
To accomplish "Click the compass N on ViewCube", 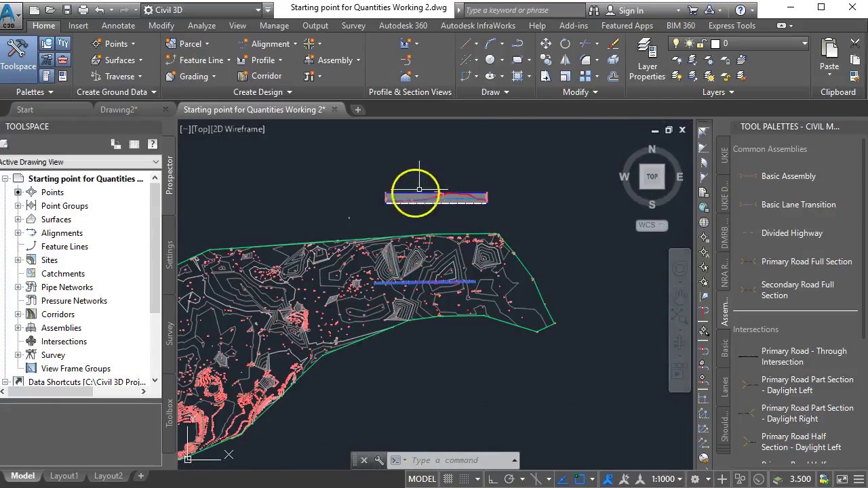I will [652, 149].
